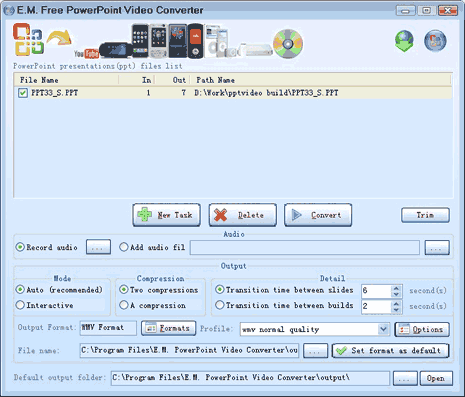Click the yellow curved arrow icon
This screenshot has width=465, height=397.
(59, 37)
